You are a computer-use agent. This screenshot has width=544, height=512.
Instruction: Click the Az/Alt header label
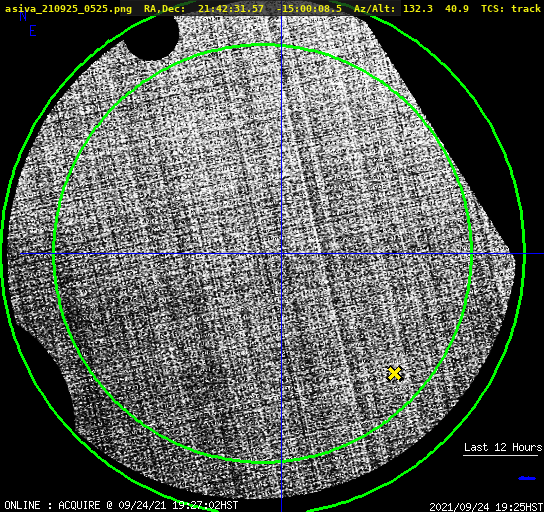tap(374, 9)
